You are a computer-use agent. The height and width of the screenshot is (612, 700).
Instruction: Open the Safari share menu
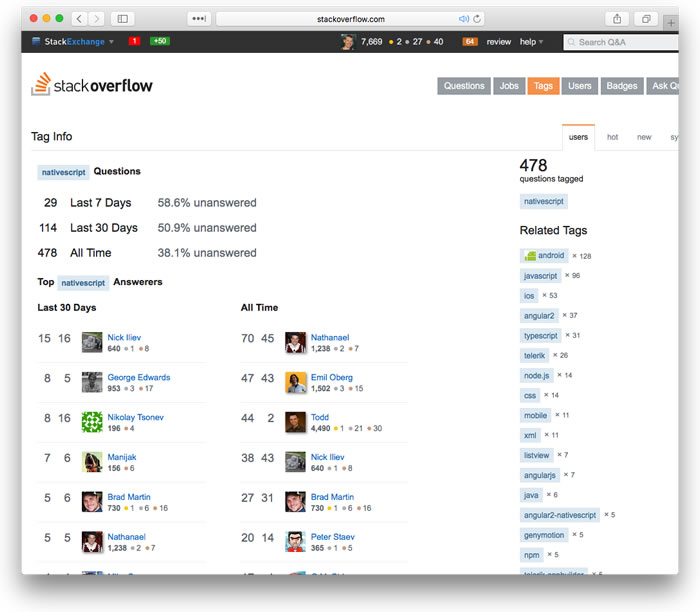617,19
